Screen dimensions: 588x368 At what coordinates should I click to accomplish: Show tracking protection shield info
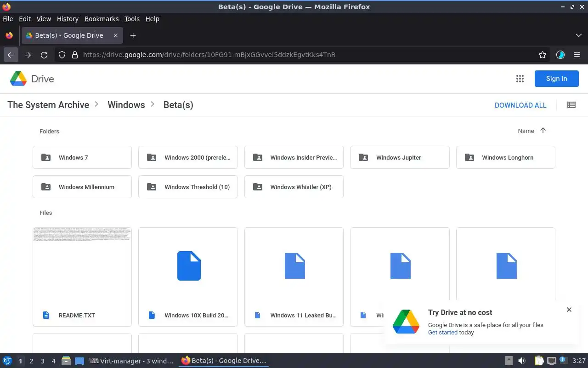pyautogui.click(x=62, y=55)
